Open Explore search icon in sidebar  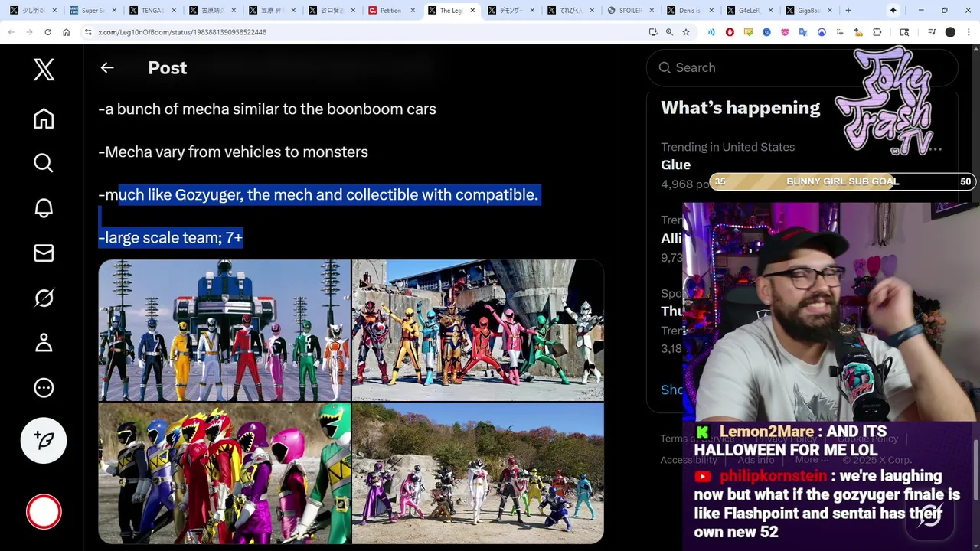pyautogui.click(x=44, y=163)
